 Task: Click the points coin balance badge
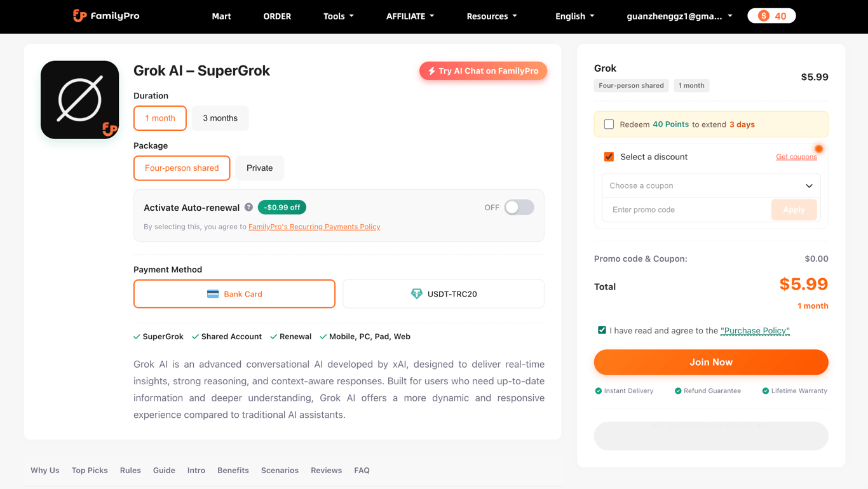click(x=771, y=16)
